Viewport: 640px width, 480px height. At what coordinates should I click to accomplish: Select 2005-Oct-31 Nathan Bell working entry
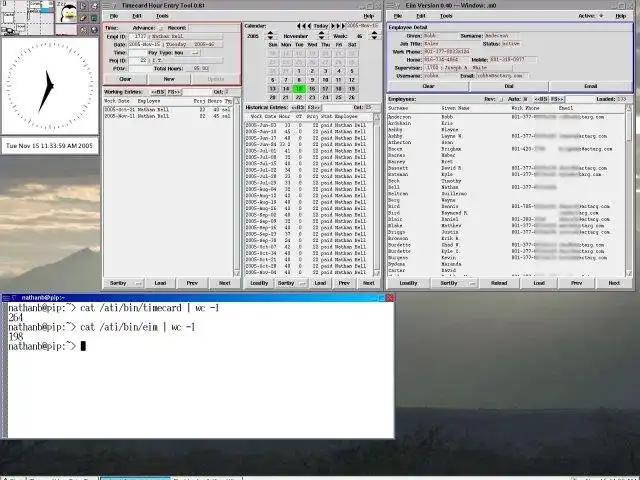click(168, 110)
